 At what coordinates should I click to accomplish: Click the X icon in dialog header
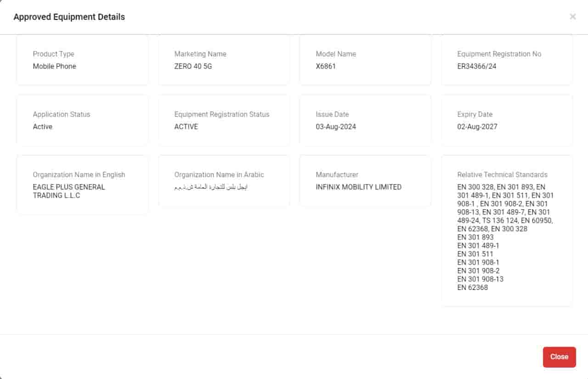pyautogui.click(x=572, y=17)
